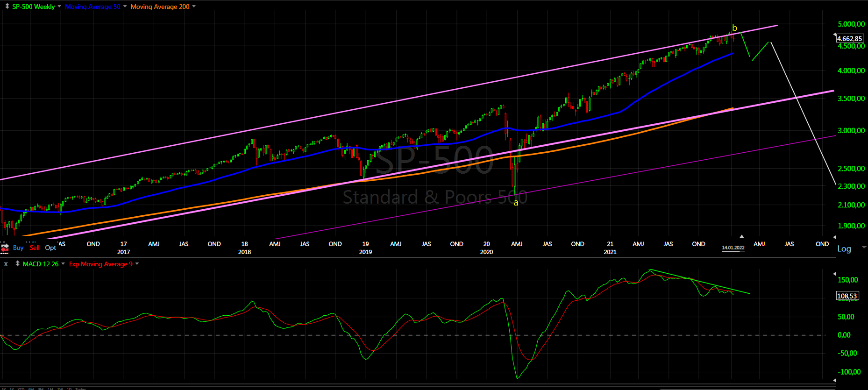Click the reorder arrows icon beside MACD 12 26
The width and height of the screenshot is (868, 390).
[x=18, y=264]
